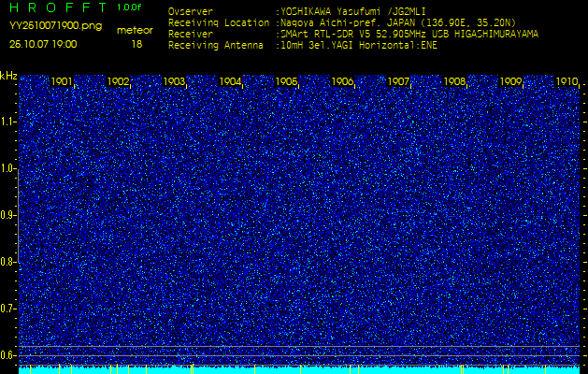The height and width of the screenshot is (374, 588).
Task: Click the date and time stamp under the filename
Action: [43, 44]
